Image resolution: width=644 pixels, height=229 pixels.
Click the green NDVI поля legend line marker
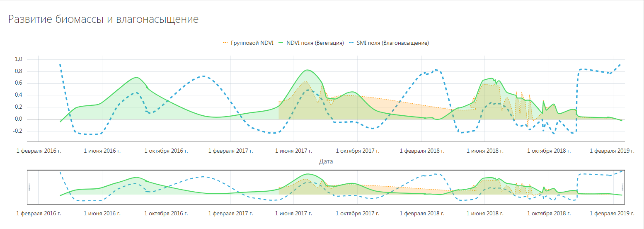(282, 43)
